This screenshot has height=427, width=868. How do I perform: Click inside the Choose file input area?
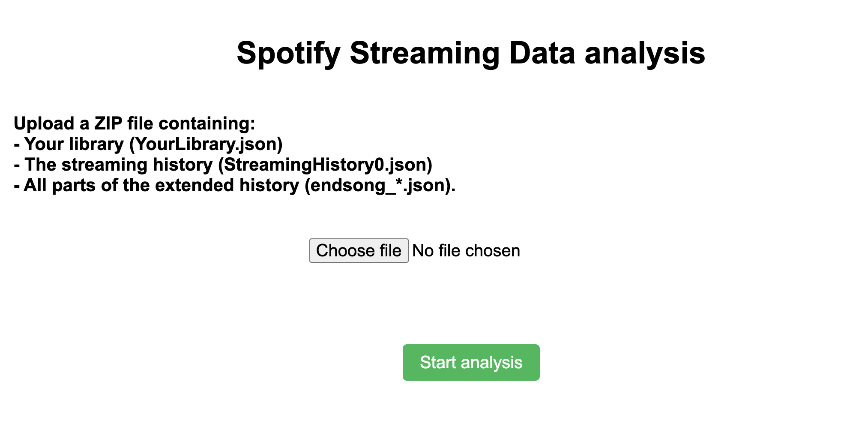[359, 250]
